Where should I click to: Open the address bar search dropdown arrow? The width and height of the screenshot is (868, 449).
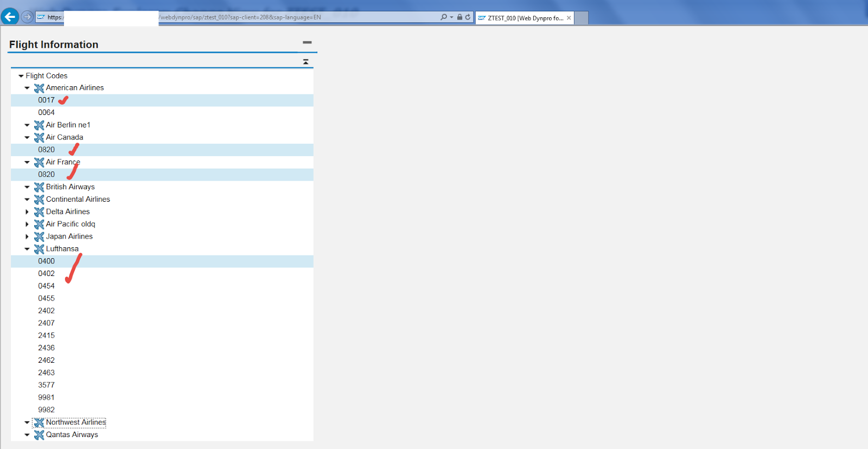[451, 17]
